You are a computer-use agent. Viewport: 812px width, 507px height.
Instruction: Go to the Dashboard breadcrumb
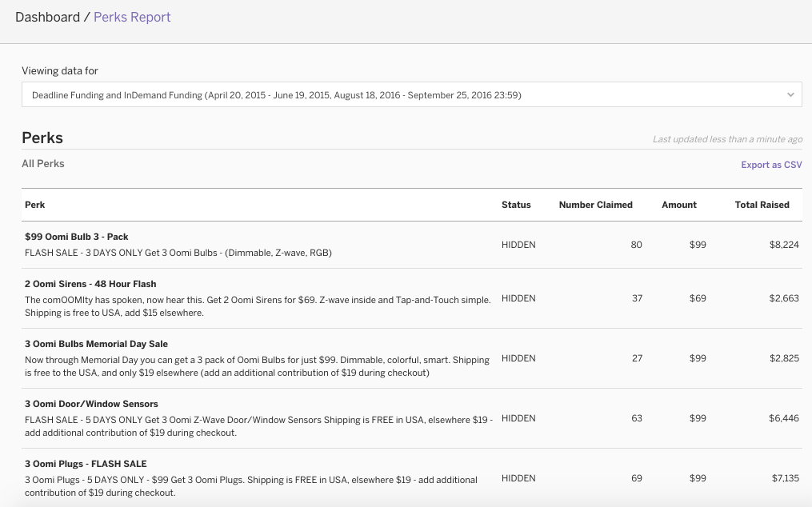pyautogui.click(x=48, y=17)
